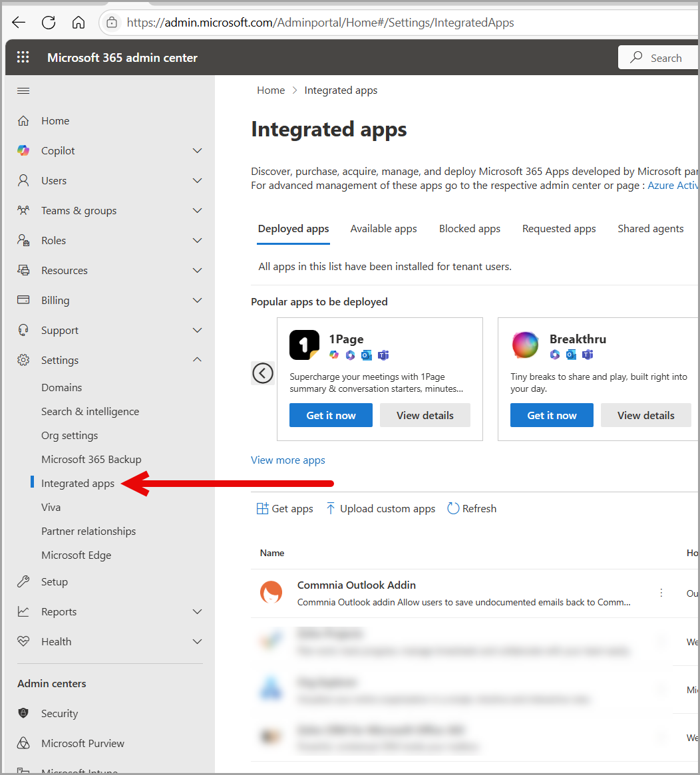
Task: Click the Health heart icon
Action: pos(23,641)
